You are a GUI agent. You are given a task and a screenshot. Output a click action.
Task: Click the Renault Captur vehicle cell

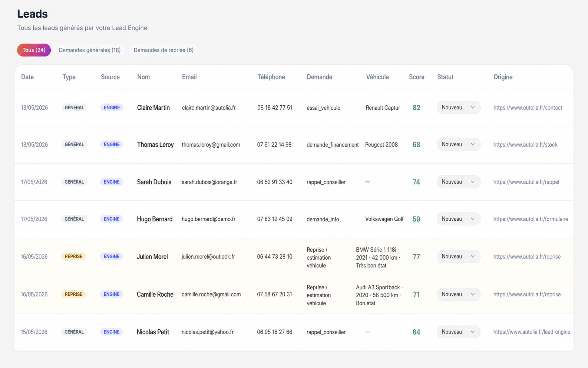383,108
